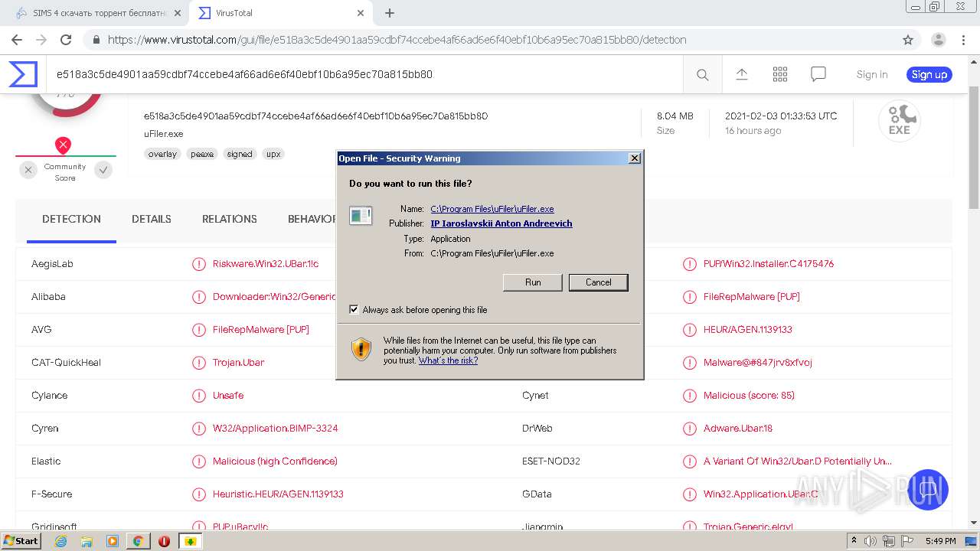Switch to the RELATIONS tab

click(230, 219)
